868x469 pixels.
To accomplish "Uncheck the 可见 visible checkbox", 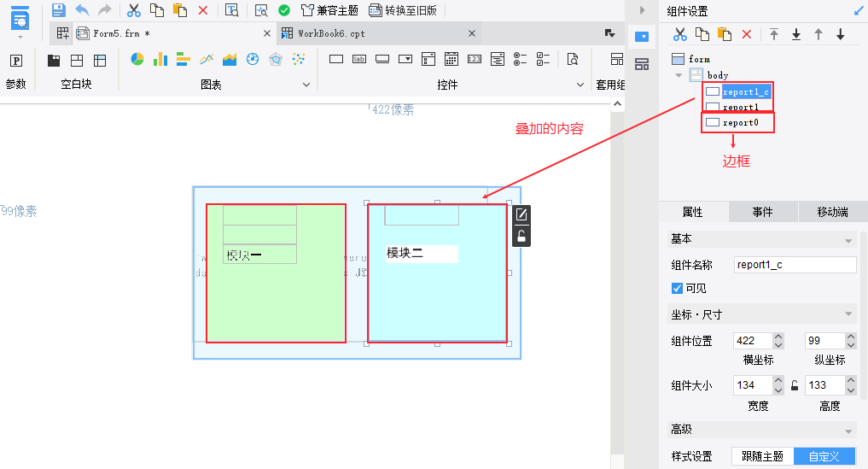I will point(677,288).
